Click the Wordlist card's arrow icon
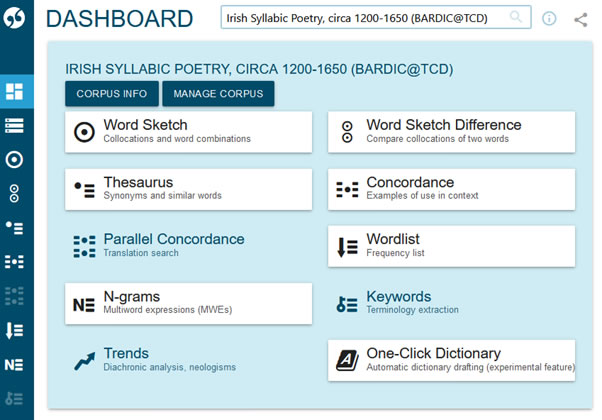The height and width of the screenshot is (420, 602). click(347, 247)
